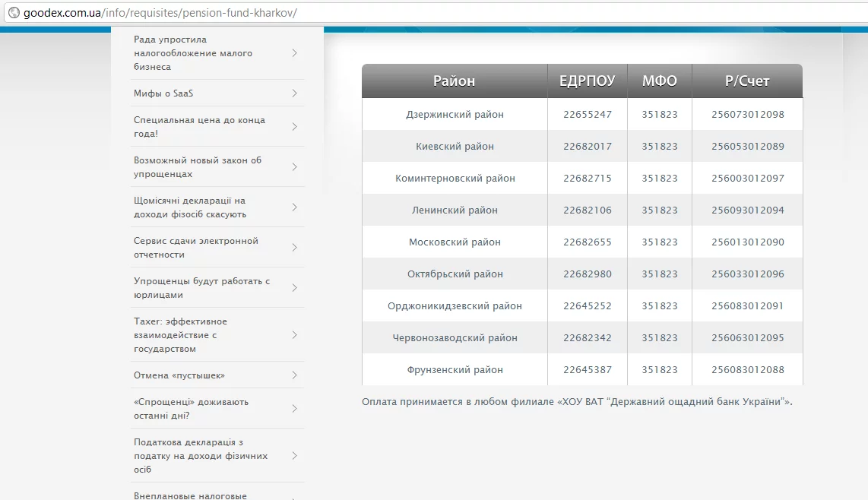The width and height of the screenshot is (868, 500).
Task: Click the 'Оплата принимается в любом филиале' note
Action: (577, 402)
